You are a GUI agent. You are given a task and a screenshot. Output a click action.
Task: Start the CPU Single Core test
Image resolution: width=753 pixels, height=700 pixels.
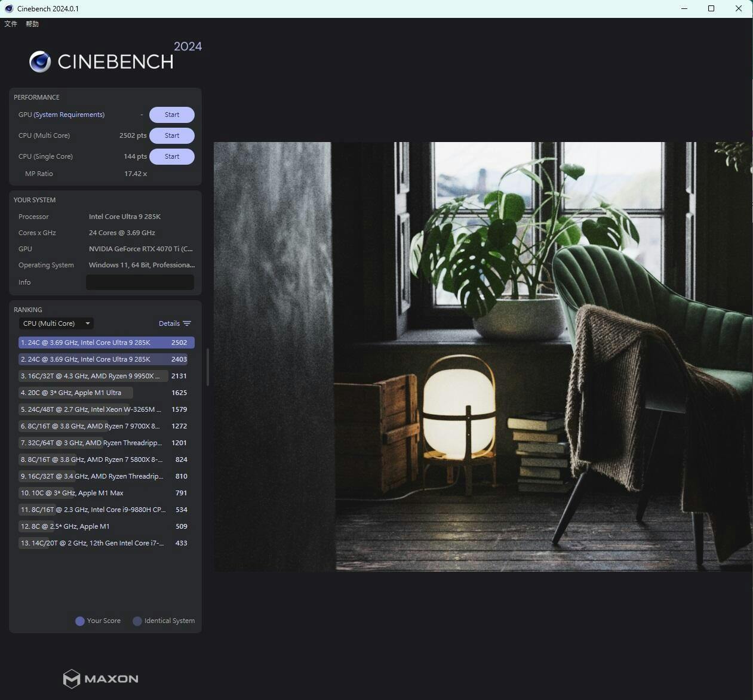172,156
